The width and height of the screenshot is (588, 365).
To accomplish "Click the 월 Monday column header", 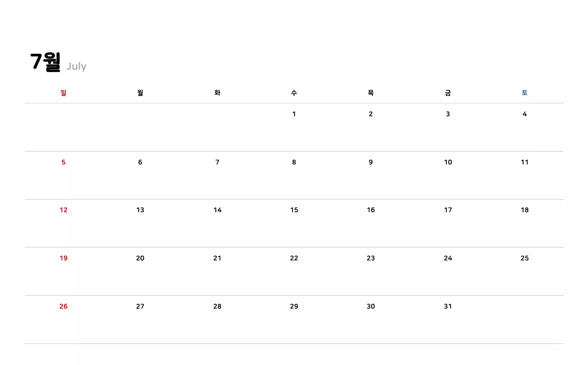I will [x=140, y=93].
